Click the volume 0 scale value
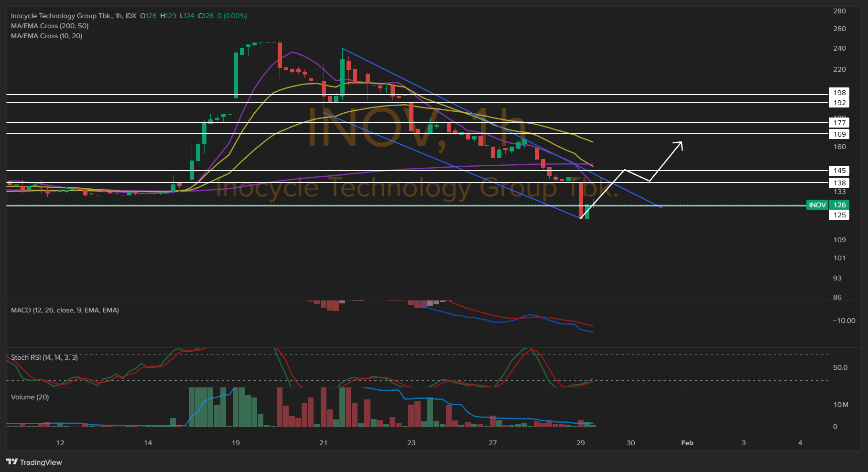 [835, 427]
